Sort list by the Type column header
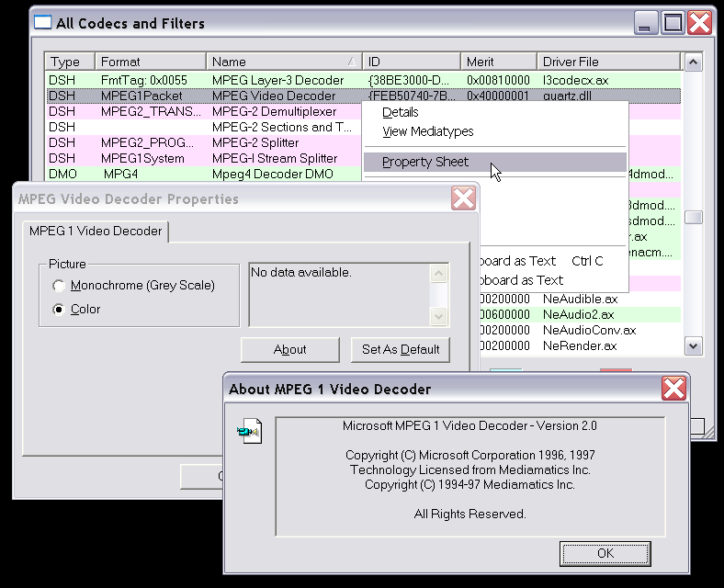Screen dimensions: 724x588 (x=70, y=62)
